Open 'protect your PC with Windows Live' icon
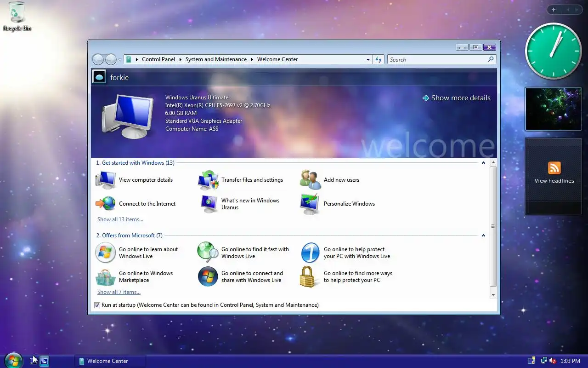The image size is (588, 368). pyautogui.click(x=311, y=253)
